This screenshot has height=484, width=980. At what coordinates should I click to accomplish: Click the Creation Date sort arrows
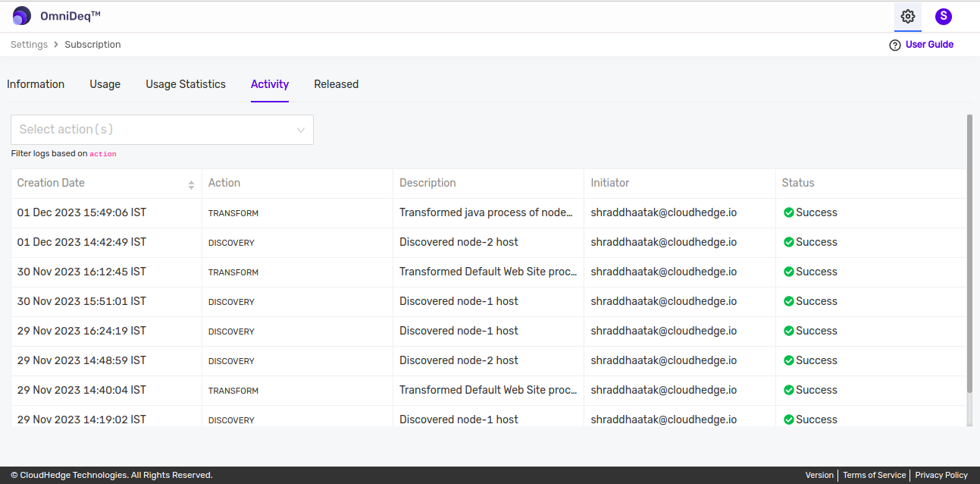pos(191,184)
